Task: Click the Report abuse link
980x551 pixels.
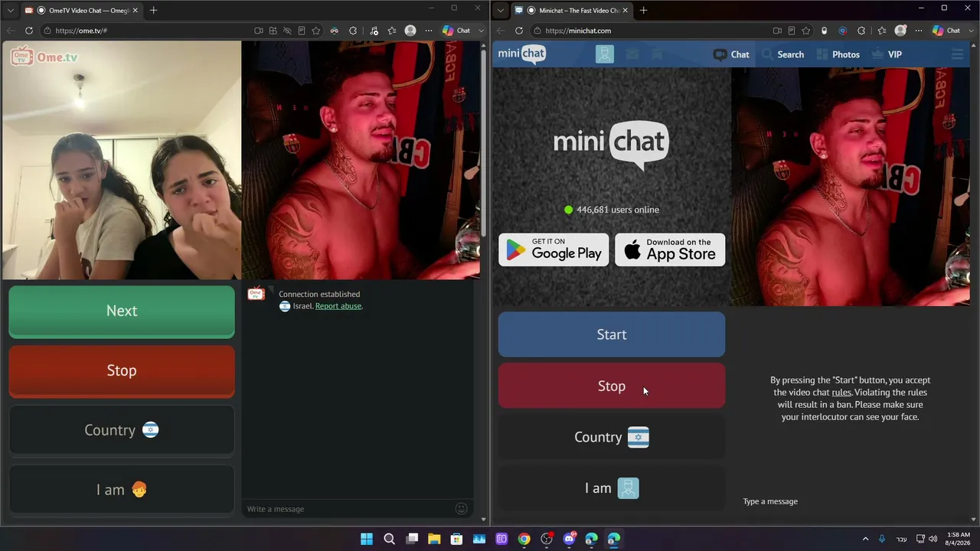Action: [x=338, y=306]
